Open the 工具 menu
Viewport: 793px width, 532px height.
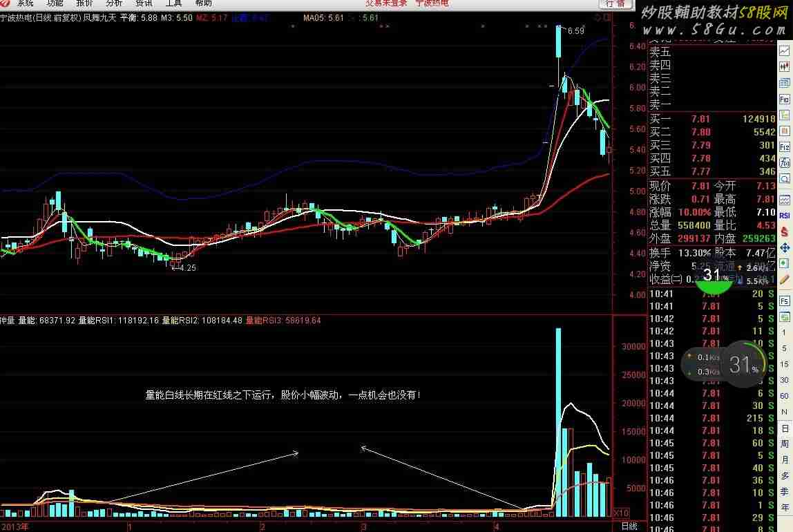tap(173, 3)
